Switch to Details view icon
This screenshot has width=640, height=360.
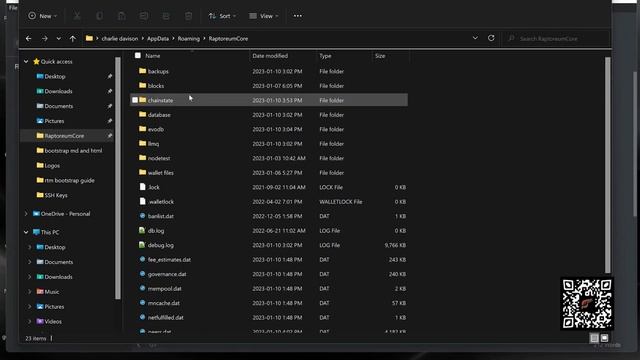(x=594, y=338)
